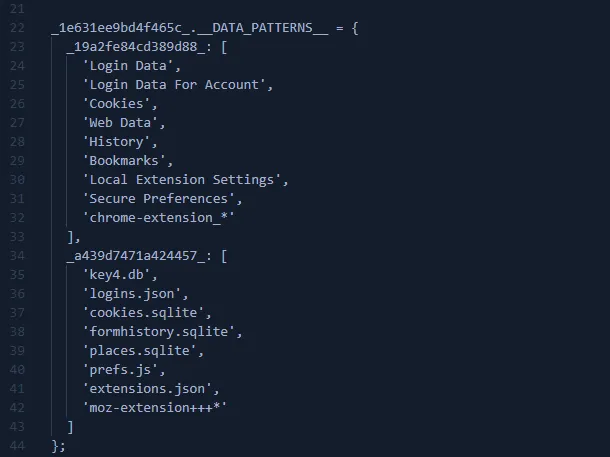This screenshot has height=457, width=610.
Task: Select the 'Web Data' string
Action: click(123, 123)
